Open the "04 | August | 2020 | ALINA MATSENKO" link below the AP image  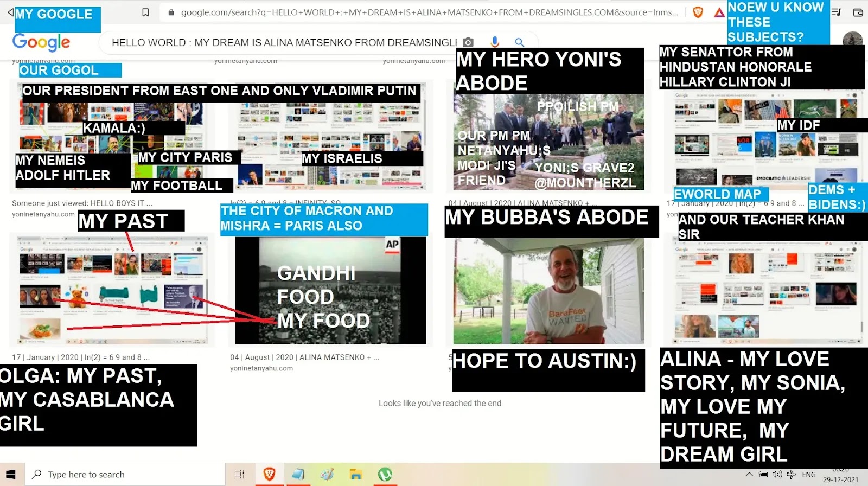[304, 357]
